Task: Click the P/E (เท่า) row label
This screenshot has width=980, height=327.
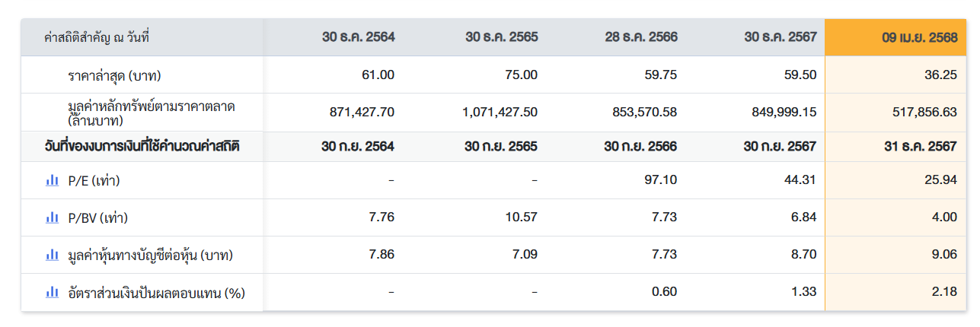Action: click(x=94, y=181)
